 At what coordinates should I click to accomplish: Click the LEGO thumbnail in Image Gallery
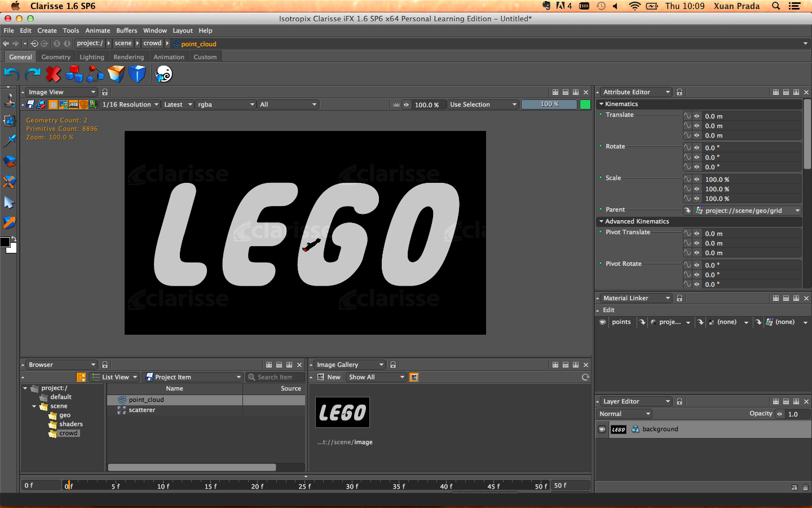(342, 413)
